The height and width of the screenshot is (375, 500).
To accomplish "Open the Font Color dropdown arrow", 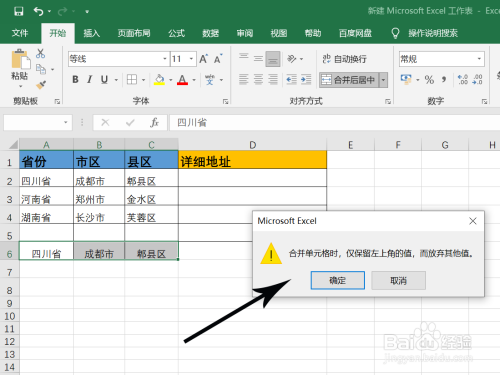I will click(194, 80).
